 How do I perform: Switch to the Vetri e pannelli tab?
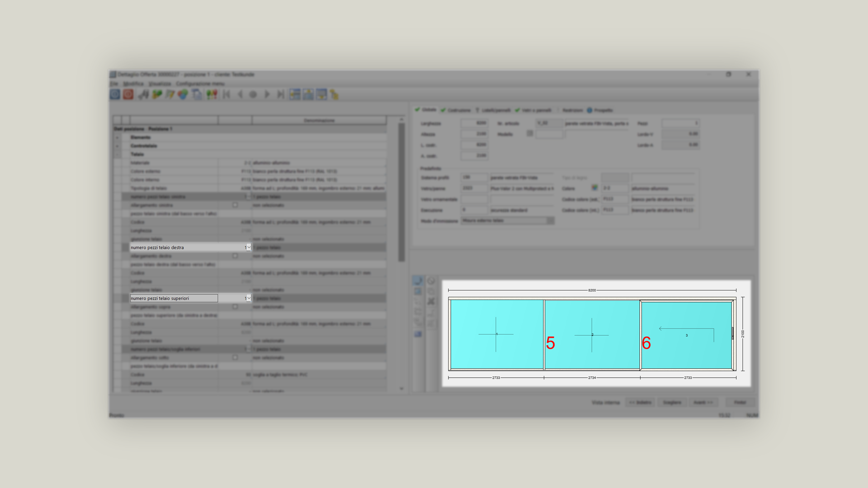click(x=533, y=110)
